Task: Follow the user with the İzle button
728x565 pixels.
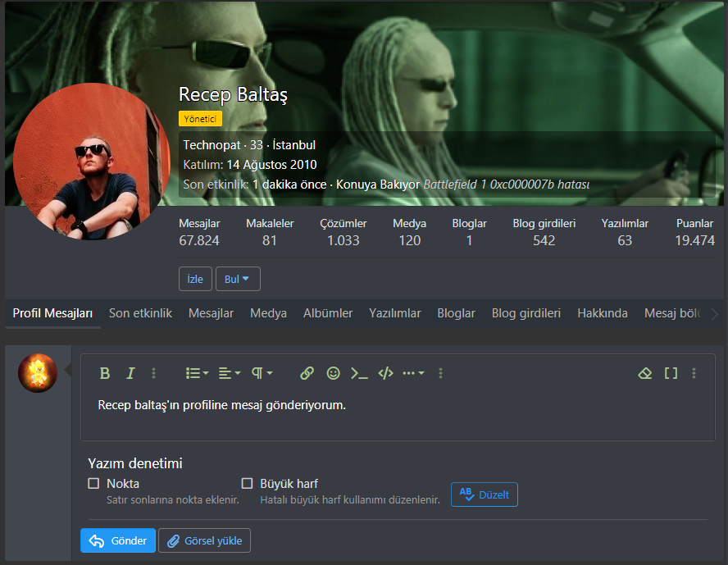Action: coord(195,279)
